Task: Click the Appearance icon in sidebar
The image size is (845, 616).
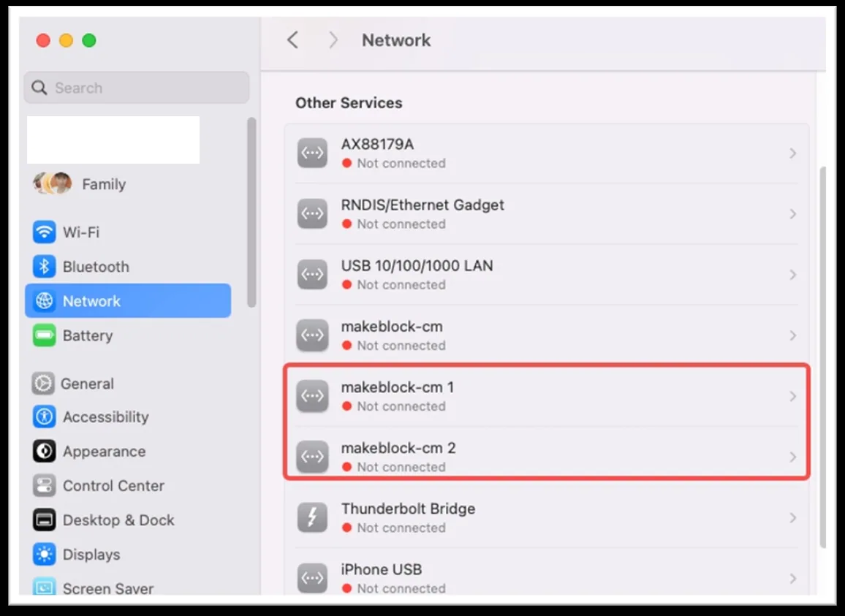Action: point(44,452)
